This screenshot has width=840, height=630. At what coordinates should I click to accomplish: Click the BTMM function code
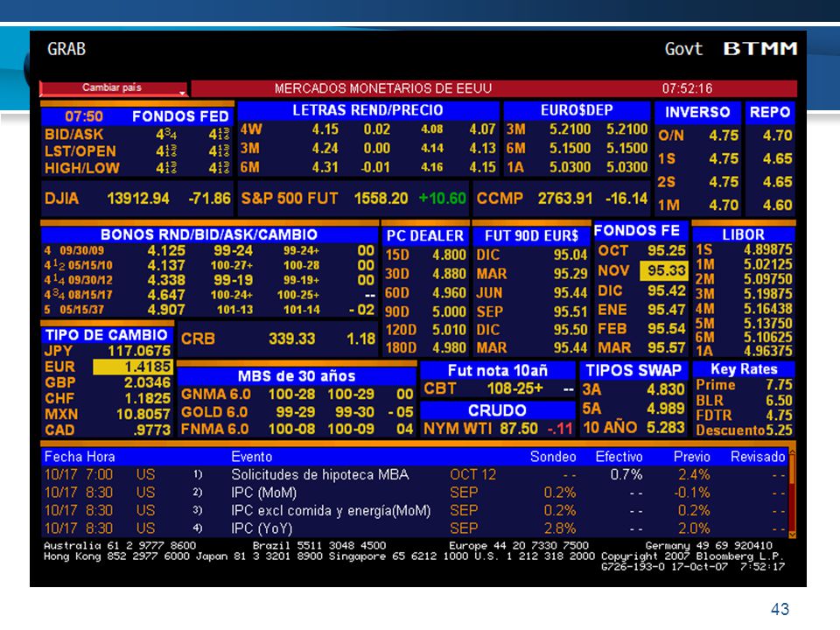(760, 49)
